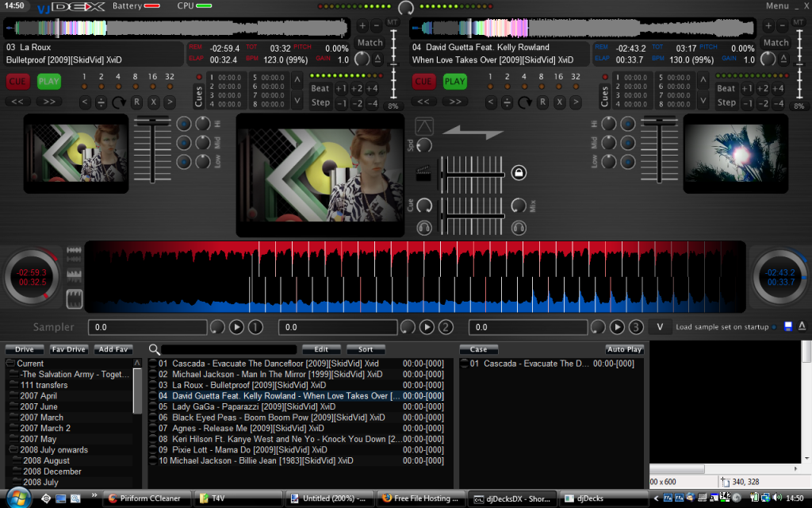Open the Menu at top right
The image size is (812, 508).
click(x=777, y=6)
